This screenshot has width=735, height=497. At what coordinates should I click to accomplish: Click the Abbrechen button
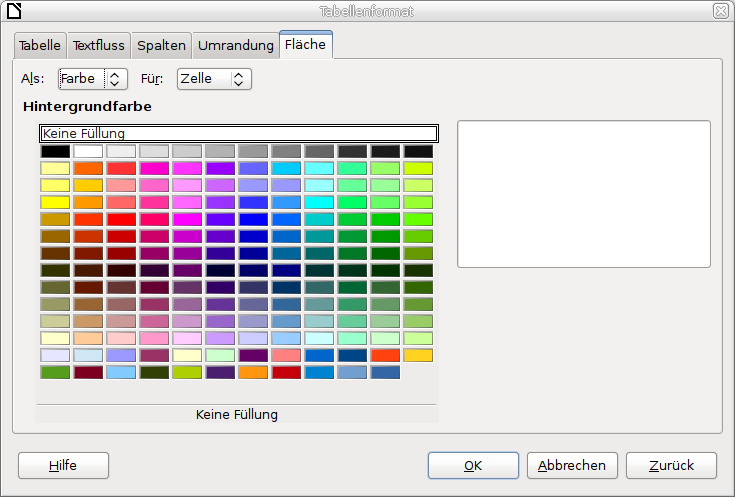(572, 466)
